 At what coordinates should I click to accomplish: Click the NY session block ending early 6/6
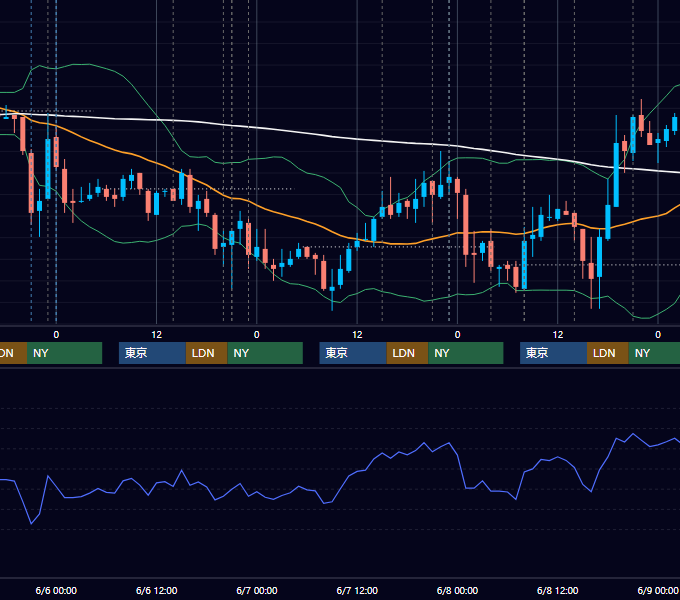point(64,353)
